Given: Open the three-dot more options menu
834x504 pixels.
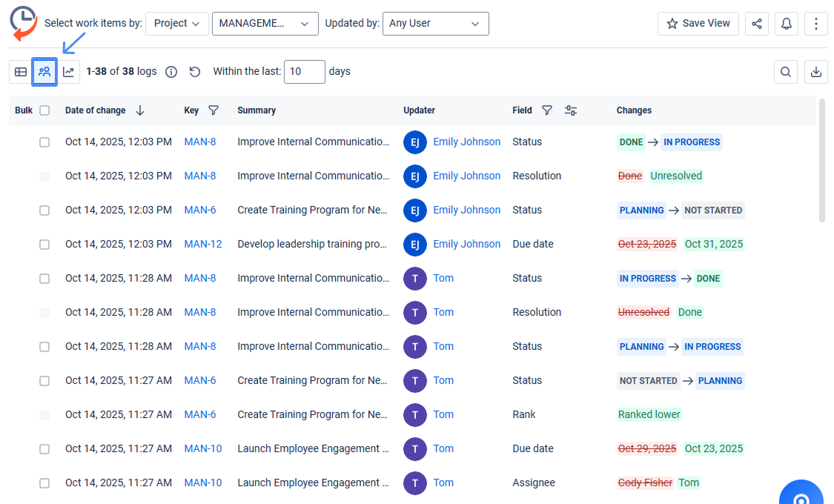Looking at the screenshot, I should [816, 24].
